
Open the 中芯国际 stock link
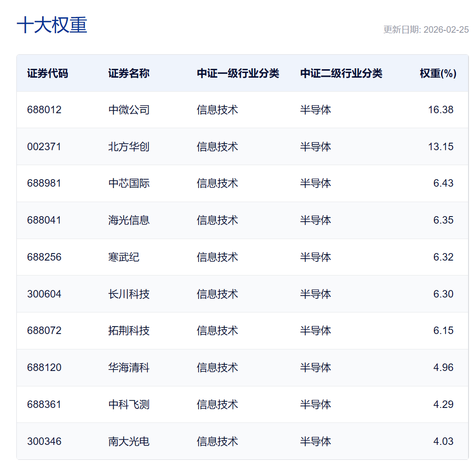[x=129, y=183]
